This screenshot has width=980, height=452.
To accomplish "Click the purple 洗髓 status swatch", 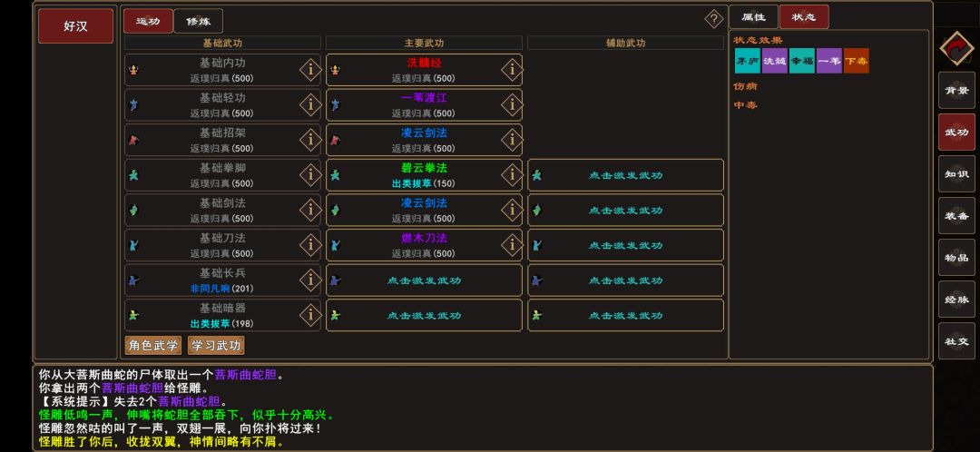I will 775,61.
